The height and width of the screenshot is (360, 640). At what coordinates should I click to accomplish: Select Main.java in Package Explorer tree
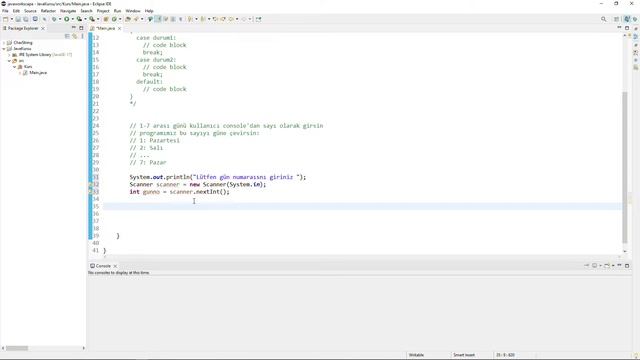38,73
